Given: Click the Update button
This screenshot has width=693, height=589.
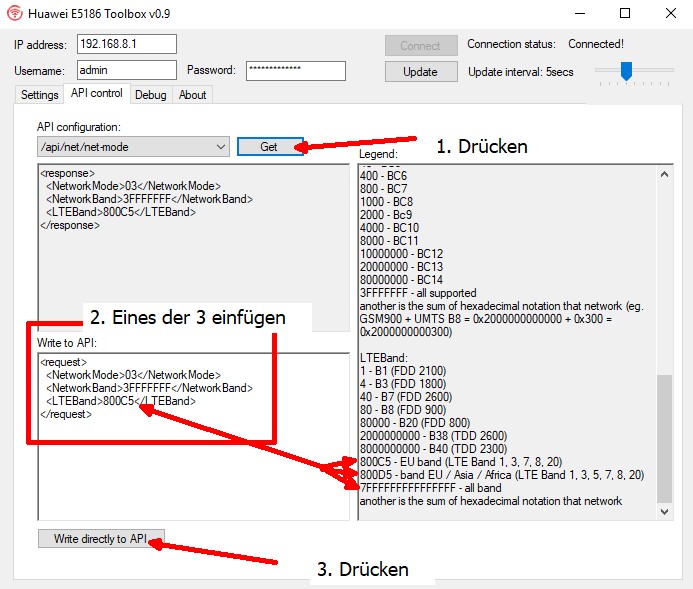Looking at the screenshot, I should click(421, 72).
